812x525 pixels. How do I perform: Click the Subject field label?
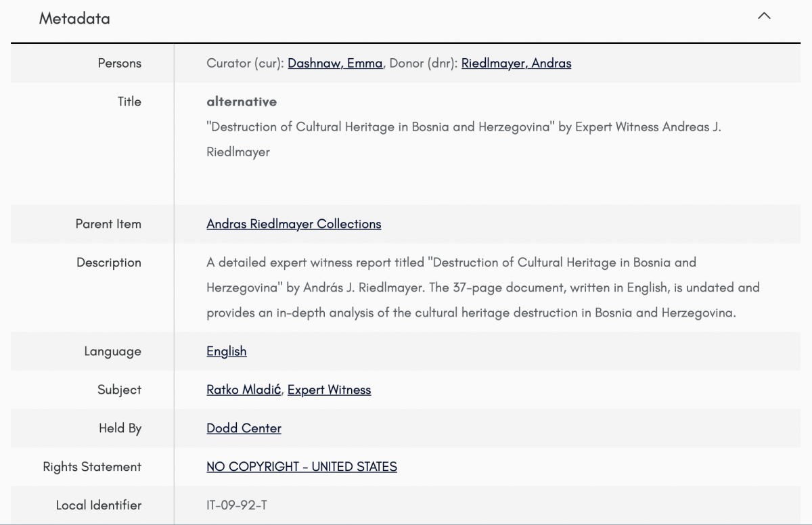click(x=120, y=390)
